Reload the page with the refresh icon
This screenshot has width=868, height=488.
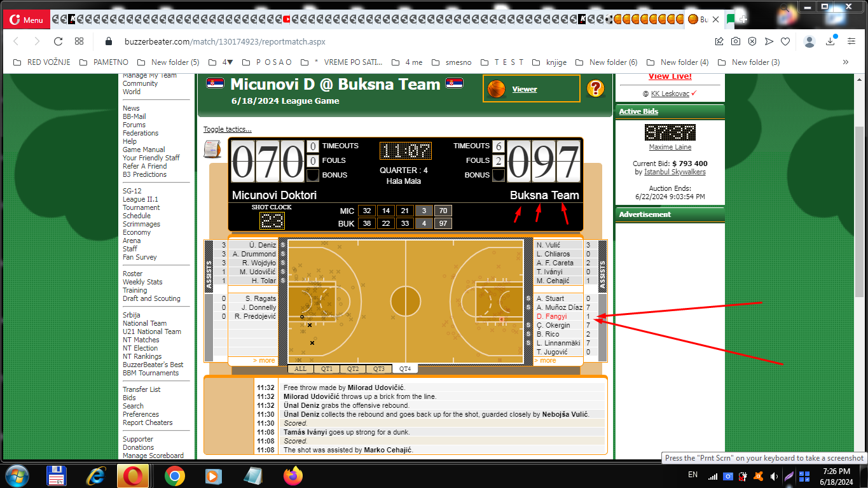click(x=58, y=41)
